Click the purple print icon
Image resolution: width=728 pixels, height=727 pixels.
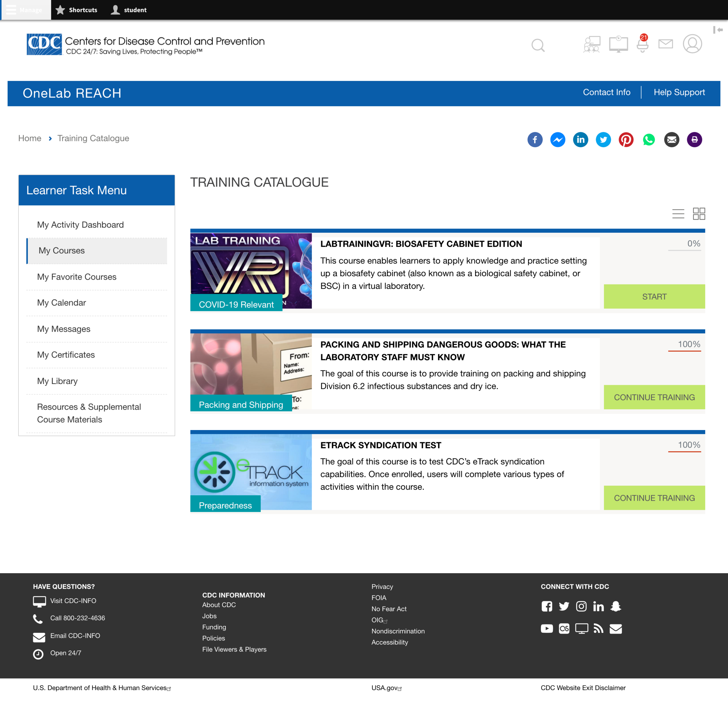tap(694, 140)
